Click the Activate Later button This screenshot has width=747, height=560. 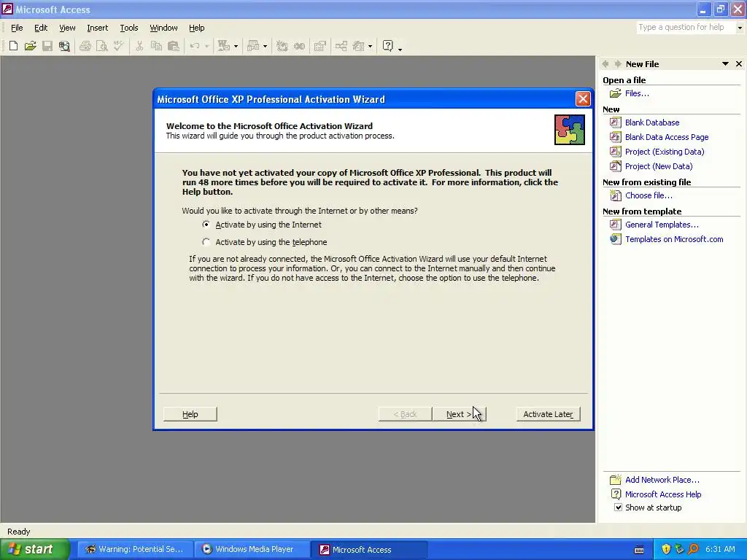pyautogui.click(x=549, y=414)
